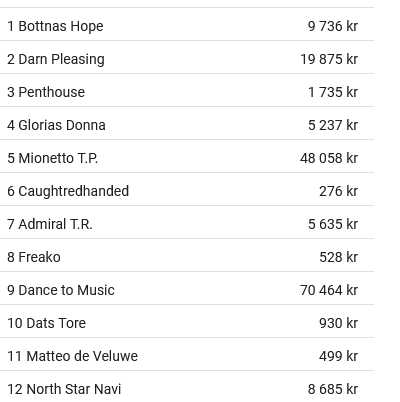
Task: Open the 2 Darn Pleasing entry
Action: [187, 59]
